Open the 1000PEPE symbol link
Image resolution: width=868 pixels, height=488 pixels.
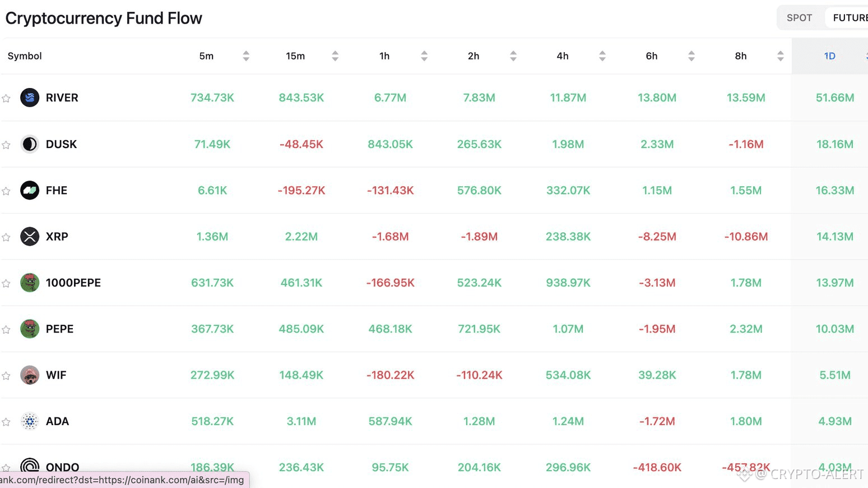pyautogui.click(x=73, y=283)
